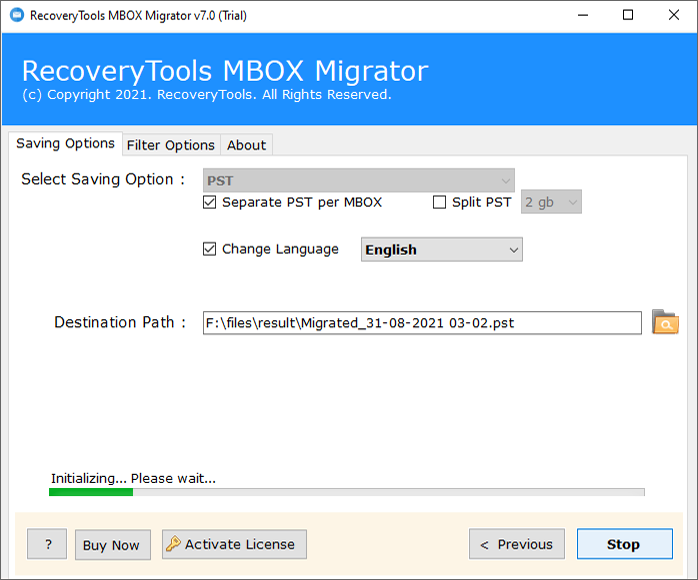Click the Initializing... Please wait... status text
The width and height of the screenshot is (698, 580).
pyautogui.click(x=133, y=479)
